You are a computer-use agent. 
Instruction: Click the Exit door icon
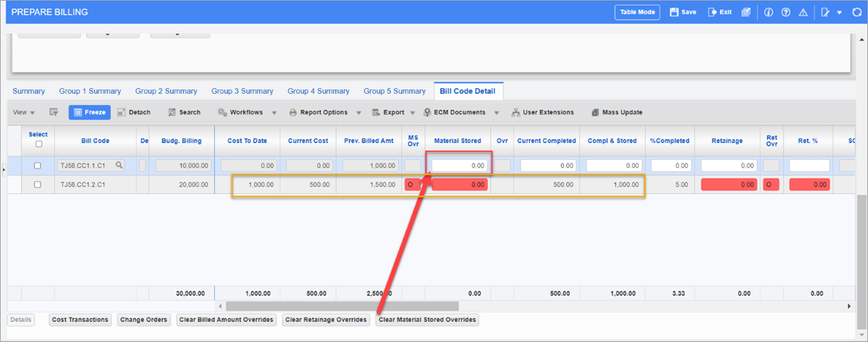(712, 12)
